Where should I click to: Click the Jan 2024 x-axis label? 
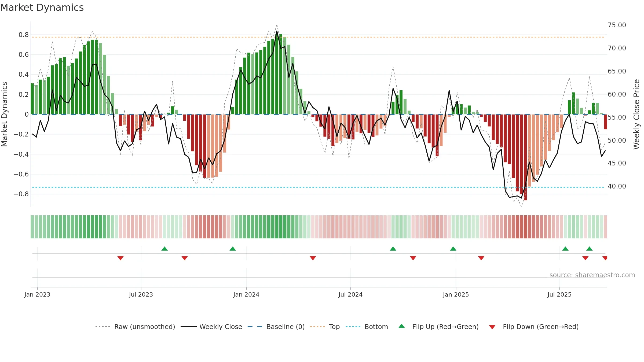tap(246, 294)
